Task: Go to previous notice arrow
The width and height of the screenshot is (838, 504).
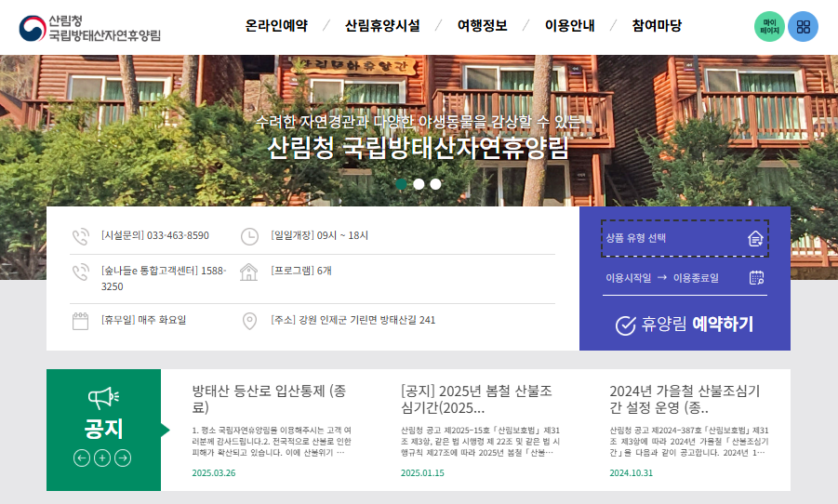Action: click(82, 458)
